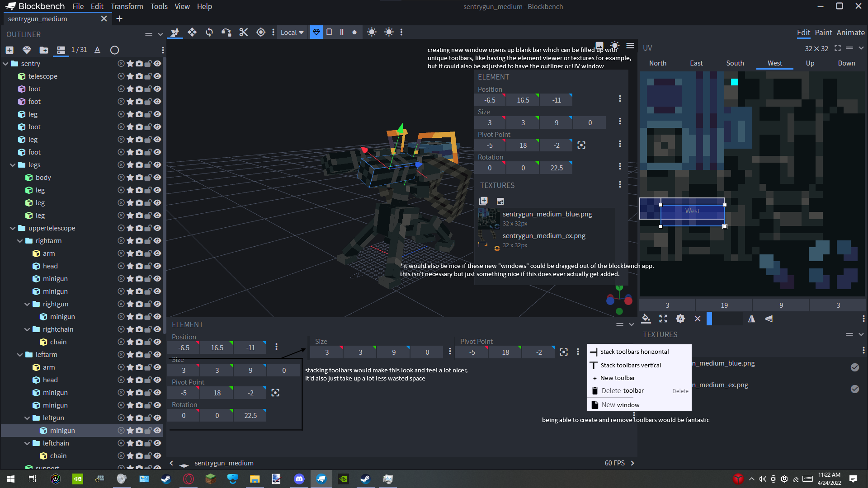Screen dimensions: 868x488
Task: Open the Local coordinate space dropdown
Action: coord(292,32)
